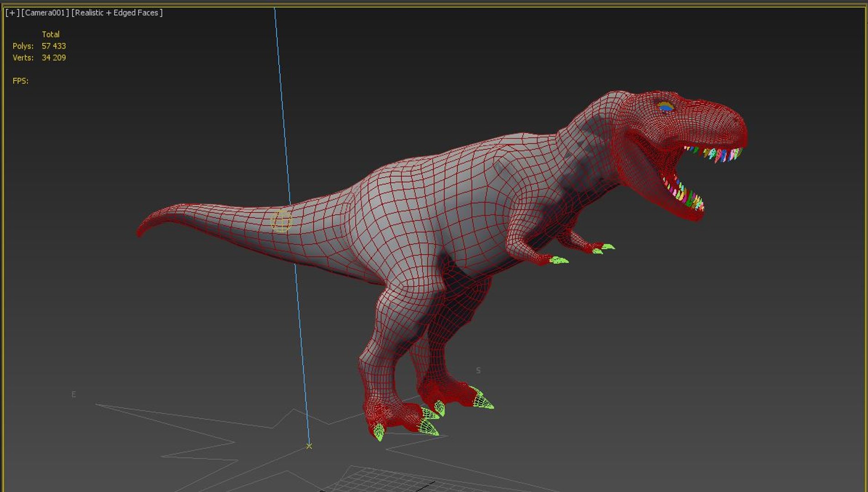Open the [Realistic + Edged Faces] shading menu
This screenshot has width=868, height=492.
[x=117, y=13]
